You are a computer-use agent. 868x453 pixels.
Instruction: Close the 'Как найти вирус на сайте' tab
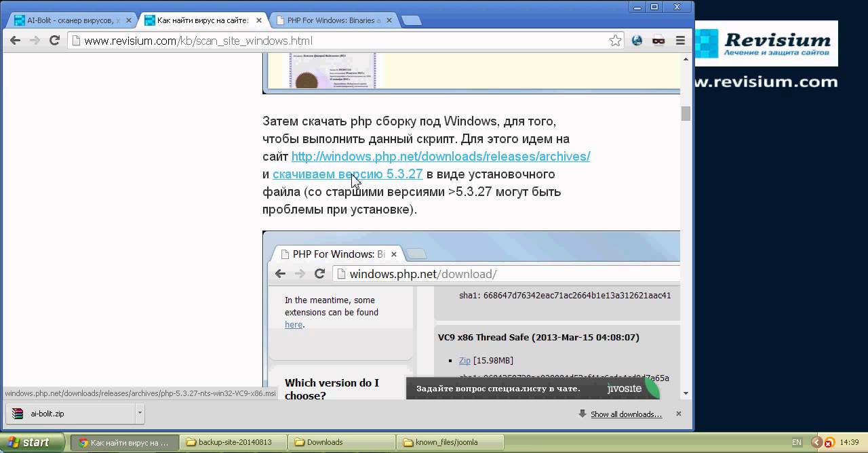tap(259, 20)
